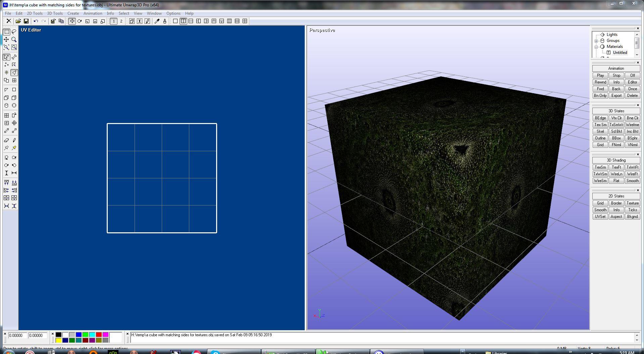Image resolution: width=644 pixels, height=354 pixels.
Task: Click the sphere primitive tool icon
Action: 14,105
